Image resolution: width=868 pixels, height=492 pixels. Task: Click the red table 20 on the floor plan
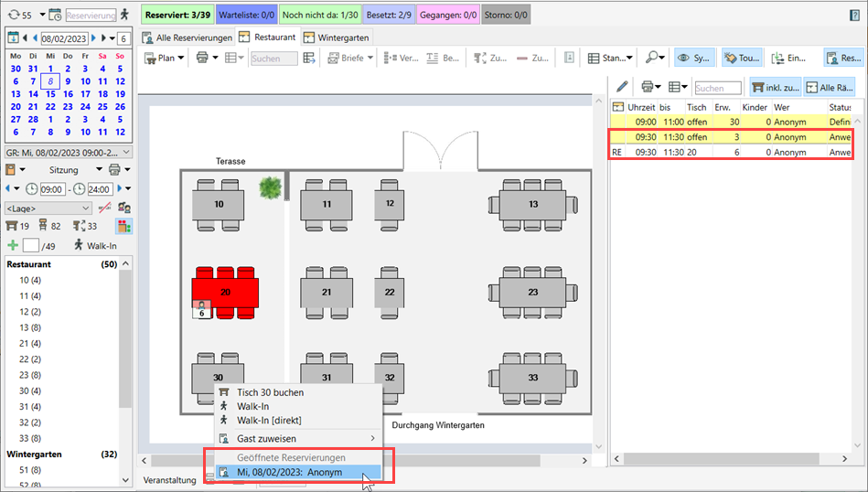225,291
